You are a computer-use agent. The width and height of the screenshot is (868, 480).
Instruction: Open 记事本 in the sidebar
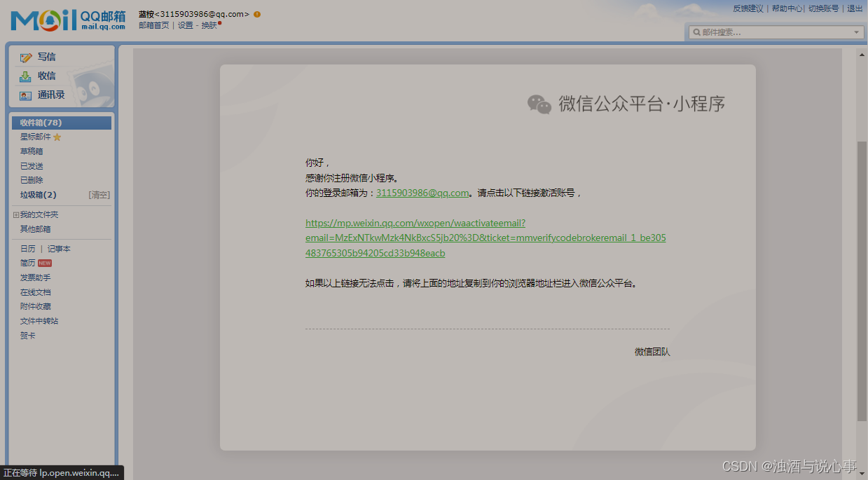pyautogui.click(x=59, y=249)
